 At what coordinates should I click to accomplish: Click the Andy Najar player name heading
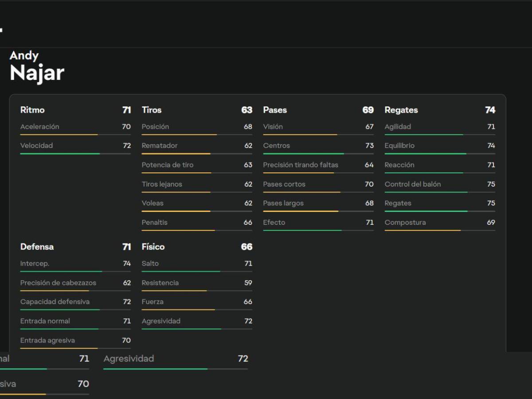pyautogui.click(x=37, y=66)
